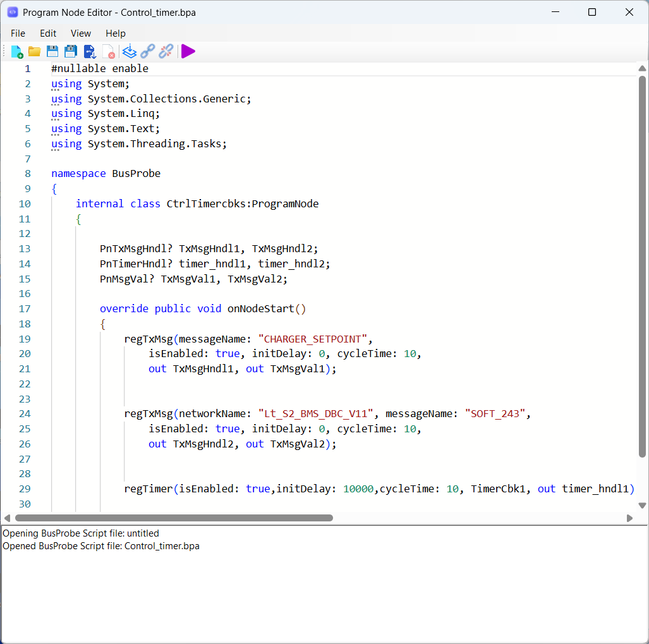Open the File menu
This screenshot has width=649, height=644.
18,33
